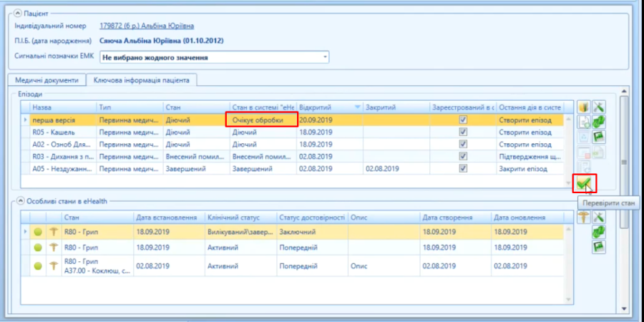644x322 pixels.
Task: Click green status dot in Вилікуваний row
Action: (x=38, y=232)
